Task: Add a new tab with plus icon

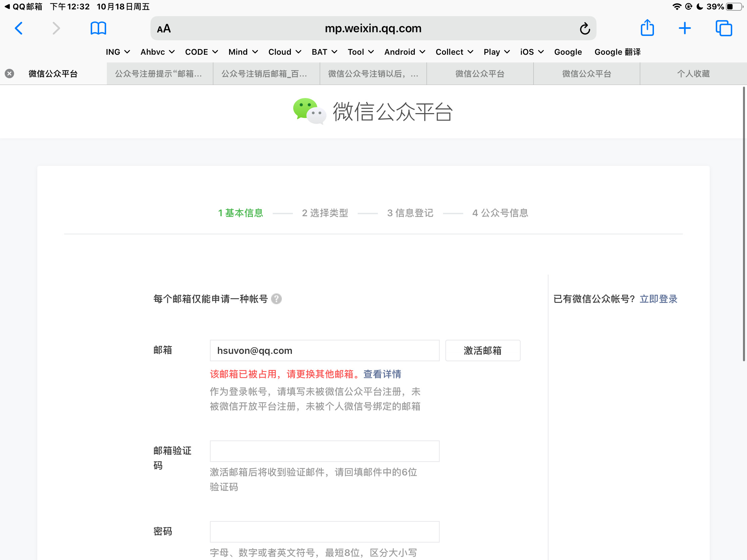Action: tap(685, 28)
